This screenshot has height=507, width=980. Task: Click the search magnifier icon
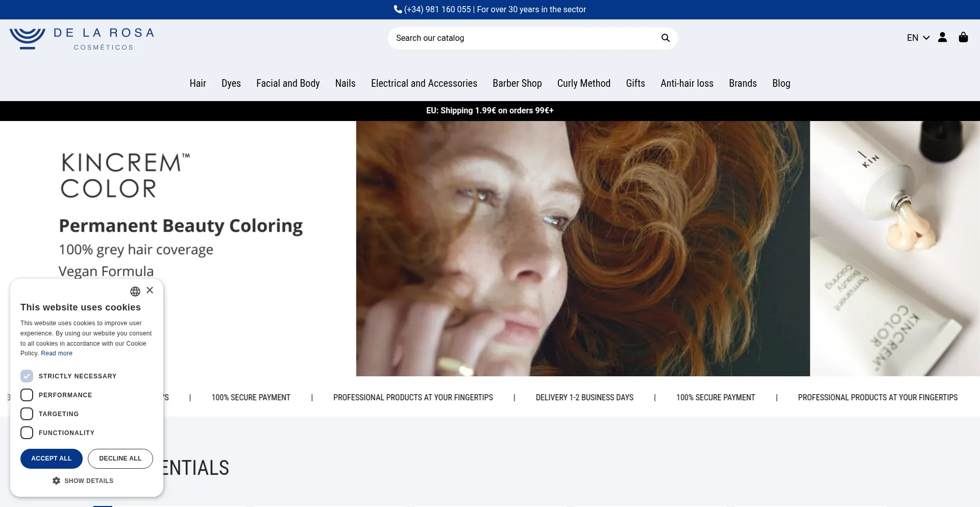click(665, 38)
